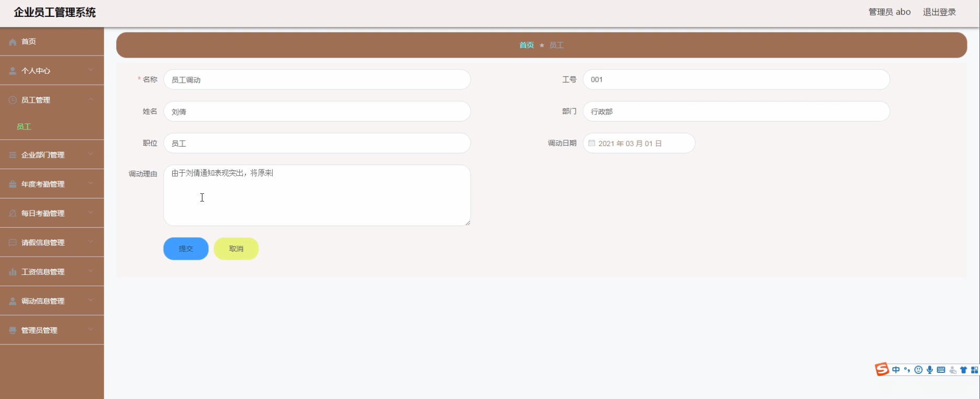Expand the 年度考勤管理 chevron
The width and height of the screenshot is (980, 399).
[x=91, y=184]
